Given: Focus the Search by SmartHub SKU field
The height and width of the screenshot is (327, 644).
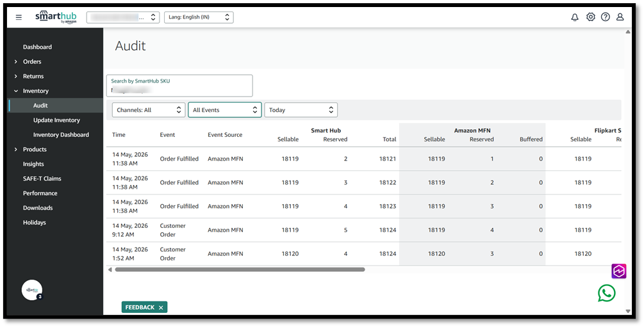Looking at the screenshot, I should coord(179,85).
